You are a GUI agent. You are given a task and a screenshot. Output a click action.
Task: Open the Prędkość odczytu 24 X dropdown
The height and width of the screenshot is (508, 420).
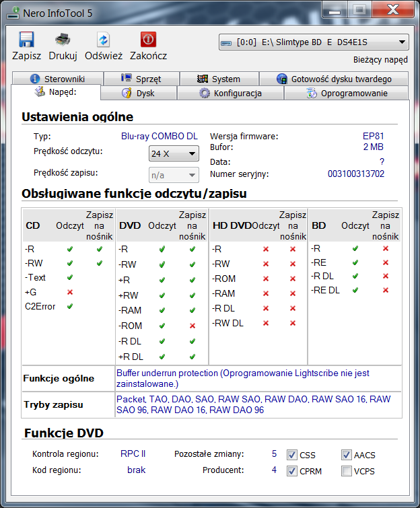pos(174,153)
